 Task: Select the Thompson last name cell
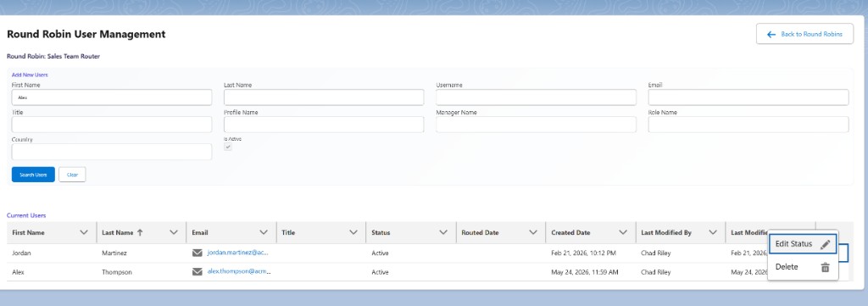pos(117,272)
